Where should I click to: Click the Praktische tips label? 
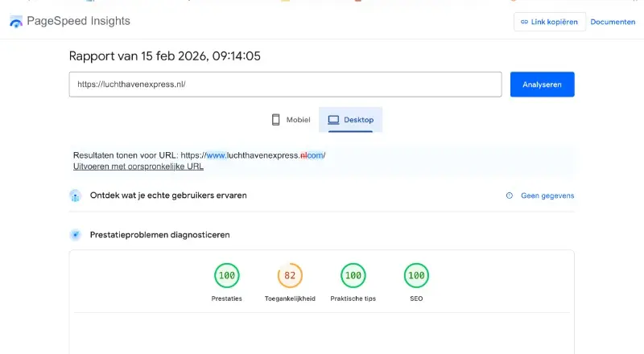click(353, 298)
